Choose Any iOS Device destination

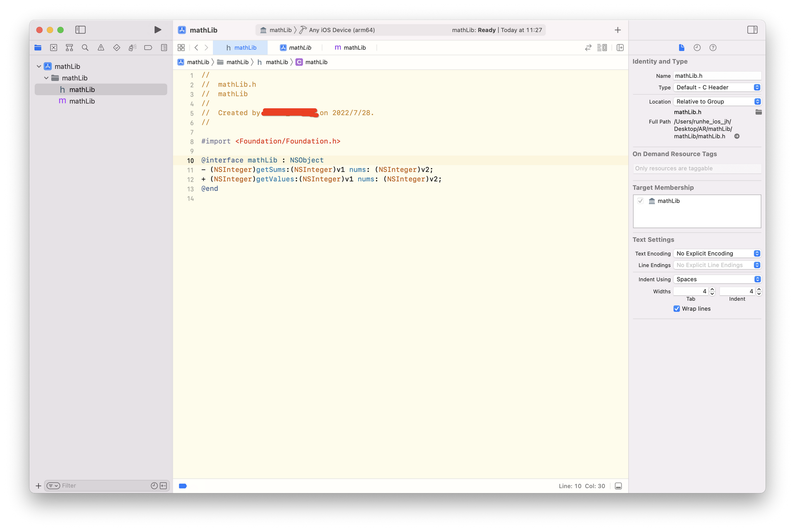[337, 30]
